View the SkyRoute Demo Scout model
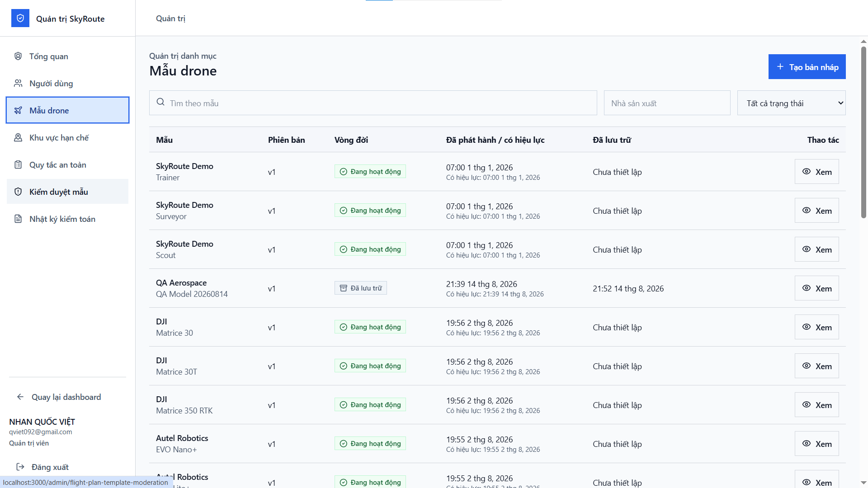868x488 pixels. 816,249
